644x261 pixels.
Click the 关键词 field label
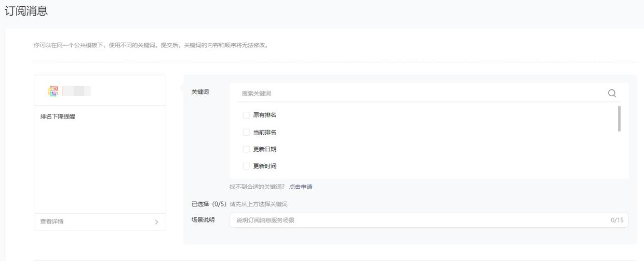click(x=200, y=92)
